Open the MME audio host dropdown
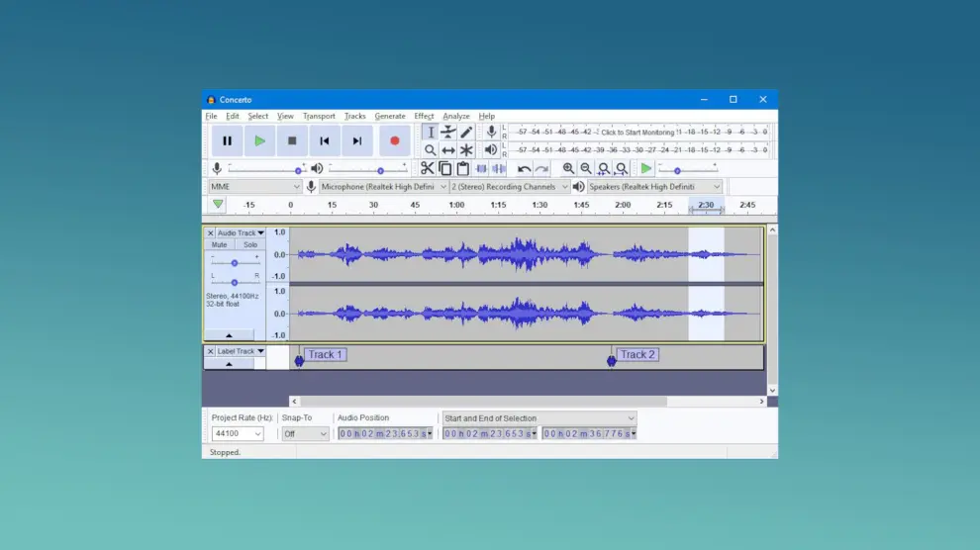Image resolution: width=980 pixels, height=550 pixels. 254,187
